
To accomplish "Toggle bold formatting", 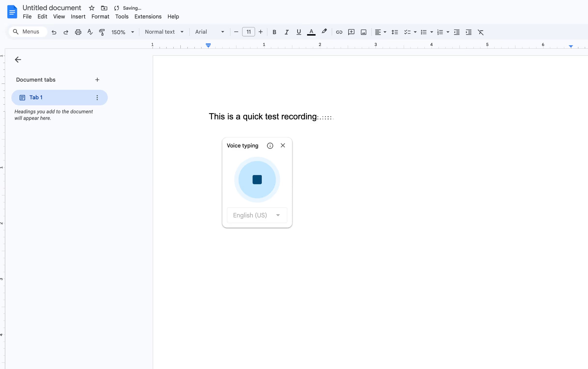I will (274, 32).
